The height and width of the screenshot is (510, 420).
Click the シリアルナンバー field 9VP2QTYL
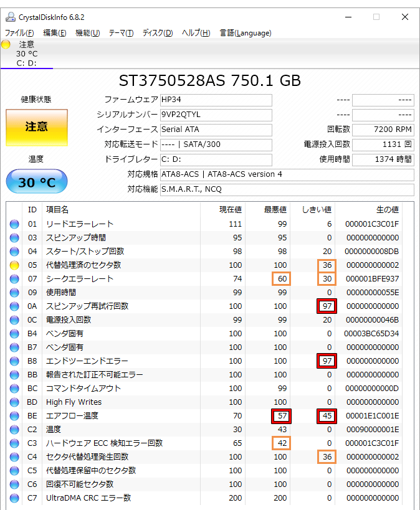[216, 115]
